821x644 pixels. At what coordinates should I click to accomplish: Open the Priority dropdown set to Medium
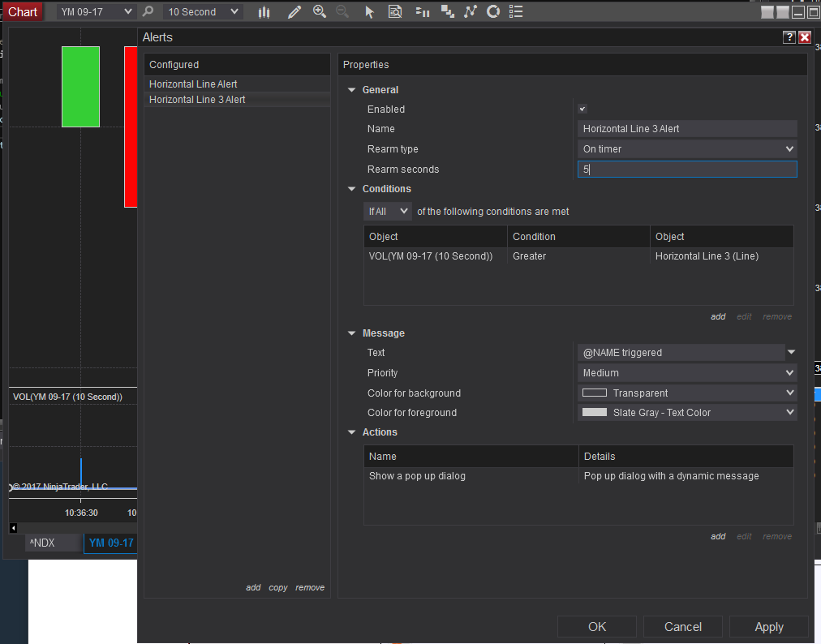(686, 373)
